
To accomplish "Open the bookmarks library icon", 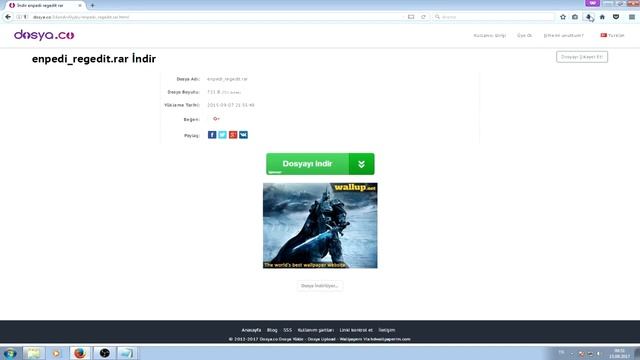I will (x=575, y=17).
